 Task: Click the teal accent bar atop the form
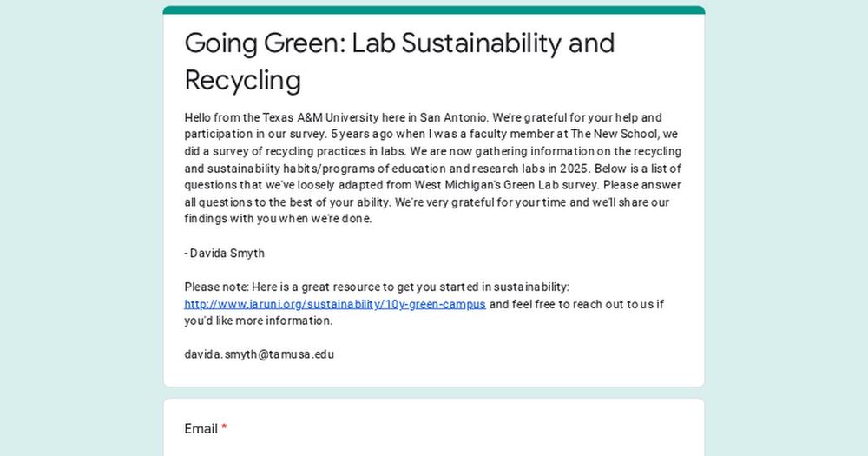434,10
